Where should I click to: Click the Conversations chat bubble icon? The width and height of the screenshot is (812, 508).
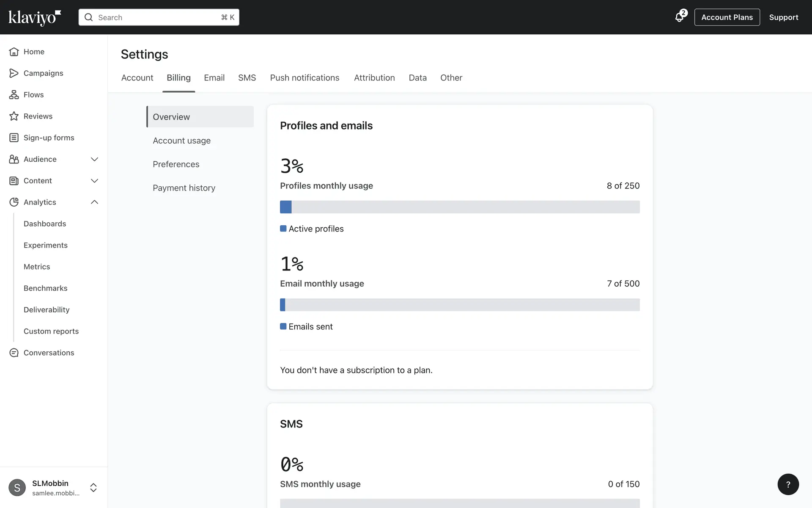[14, 353]
